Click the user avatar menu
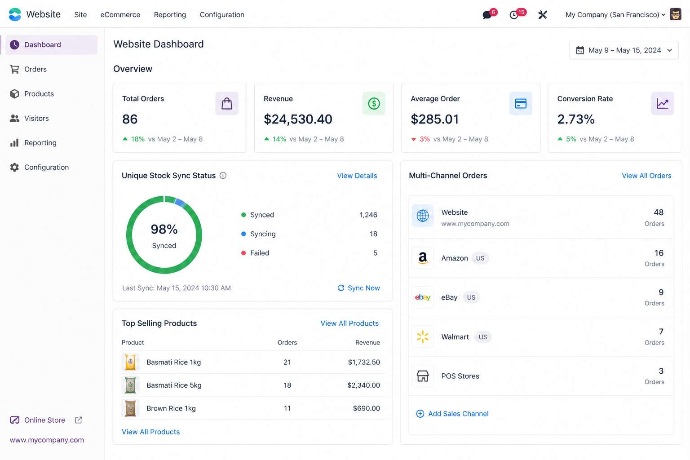 point(675,15)
